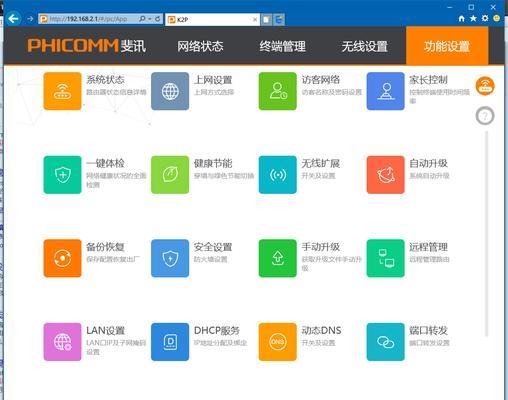The width and height of the screenshot is (508, 400).
Task: Open the 无线扩展 wireless extension icon
Action: [278, 175]
